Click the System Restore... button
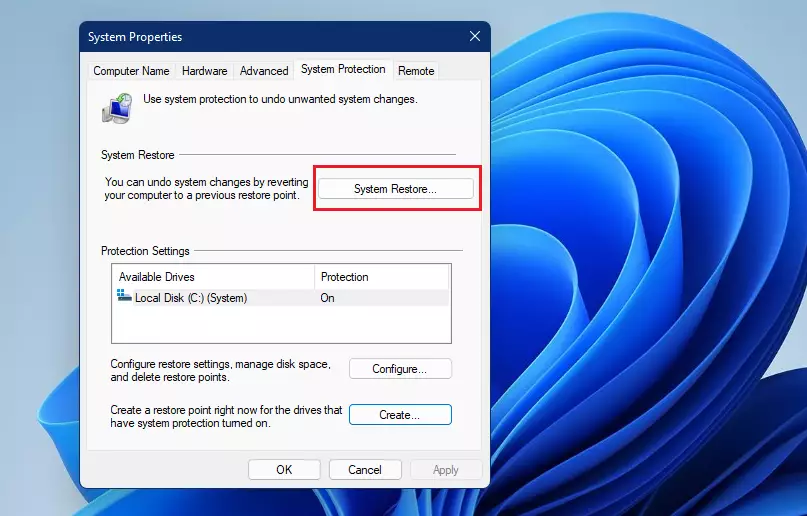This screenshot has width=807, height=516. [x=395, y=189]
